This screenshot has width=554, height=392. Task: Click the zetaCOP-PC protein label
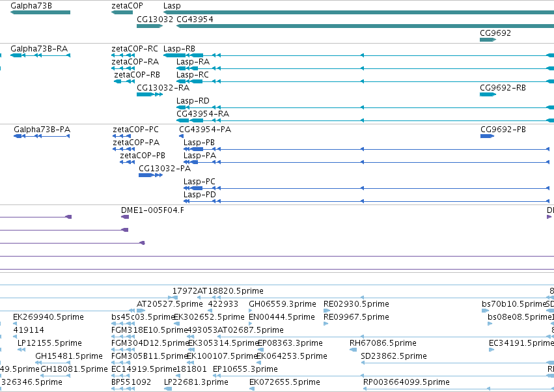[135, 130]
